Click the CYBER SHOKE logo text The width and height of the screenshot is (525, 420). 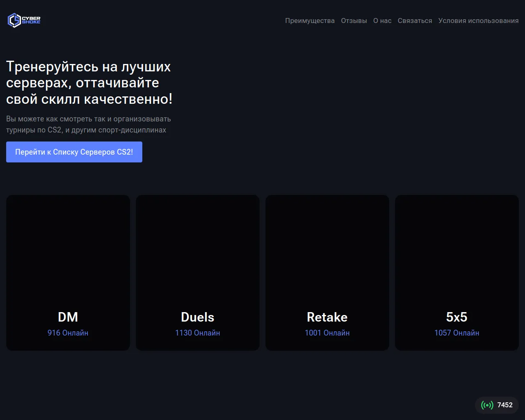click(x=31, y=20)
